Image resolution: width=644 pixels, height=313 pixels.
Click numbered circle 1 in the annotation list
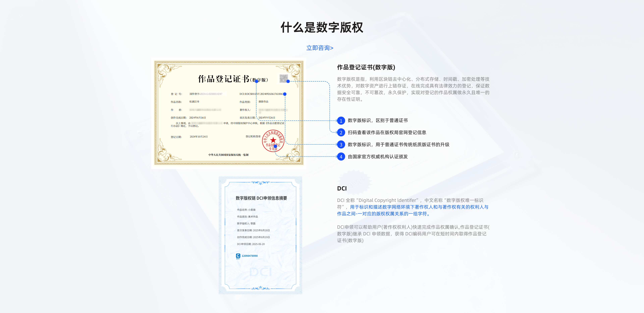(x=341, y=121)
